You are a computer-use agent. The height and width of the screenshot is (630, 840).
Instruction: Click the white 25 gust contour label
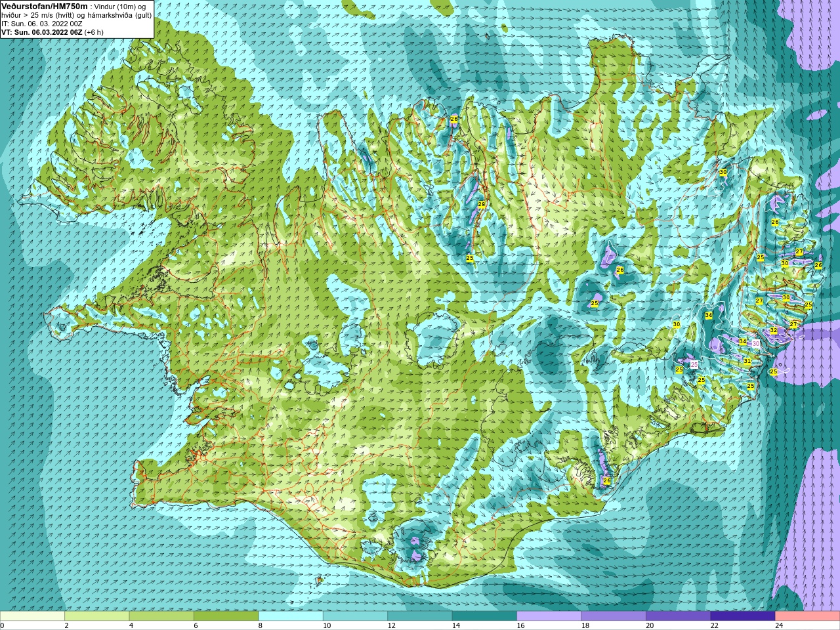pyautogui.click(x=694, y=364)
